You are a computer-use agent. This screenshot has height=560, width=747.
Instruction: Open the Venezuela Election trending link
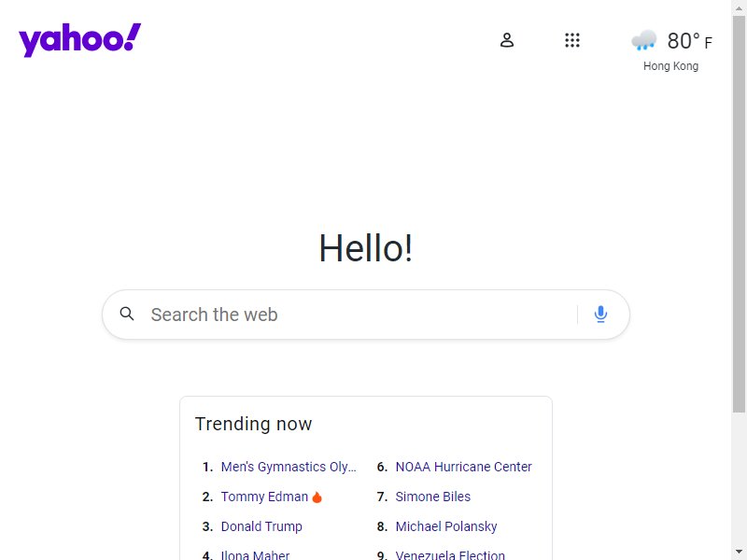pos(450,555)
